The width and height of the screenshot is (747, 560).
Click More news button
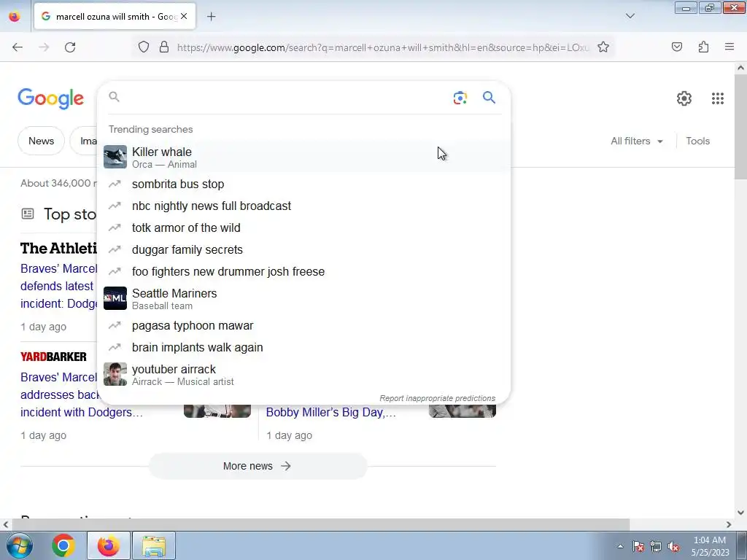pos(258,466)
